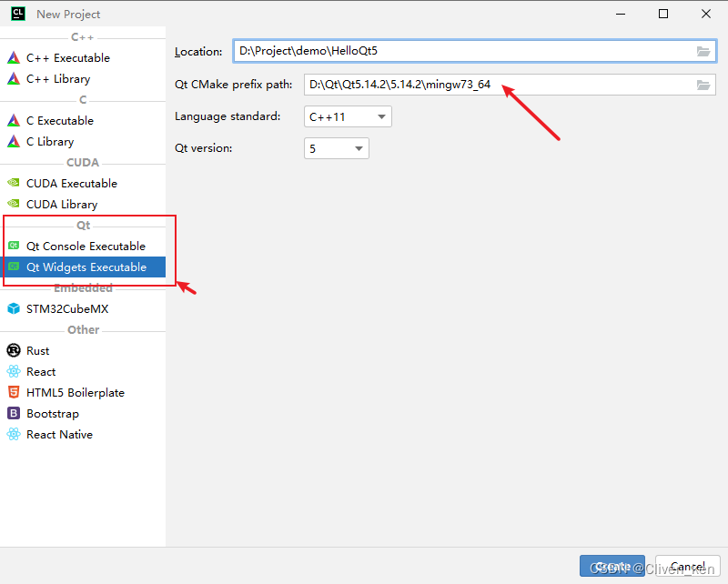Click the Cancel button
This screenshot has width=728, height=584.
pos(688,566)
